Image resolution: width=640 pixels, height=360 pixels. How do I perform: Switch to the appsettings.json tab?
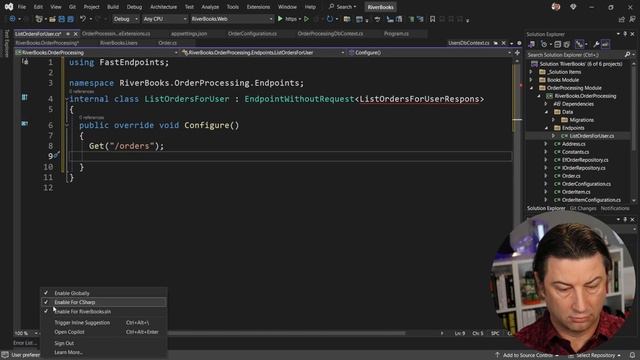click(189, 34)
